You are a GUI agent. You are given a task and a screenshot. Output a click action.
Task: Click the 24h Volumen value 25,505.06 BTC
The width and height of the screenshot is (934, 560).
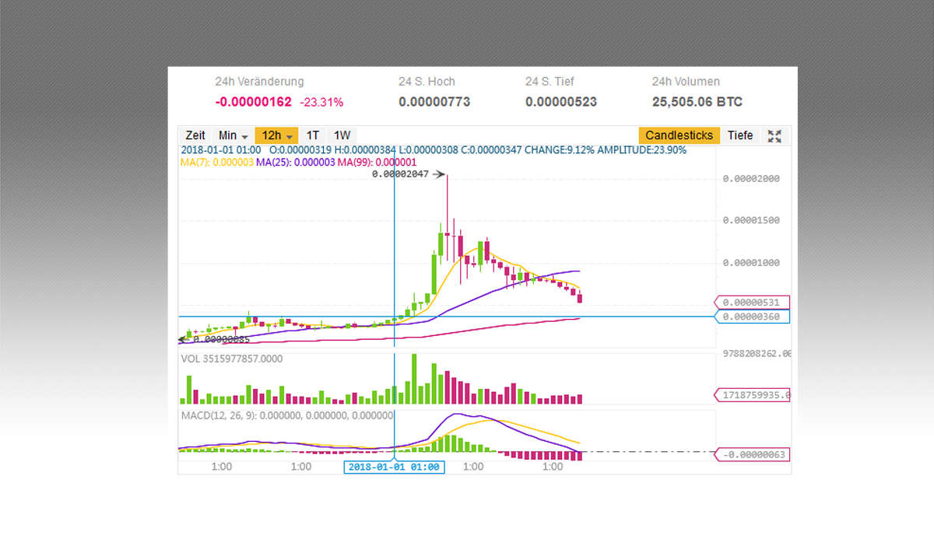[x=697, y=102]
